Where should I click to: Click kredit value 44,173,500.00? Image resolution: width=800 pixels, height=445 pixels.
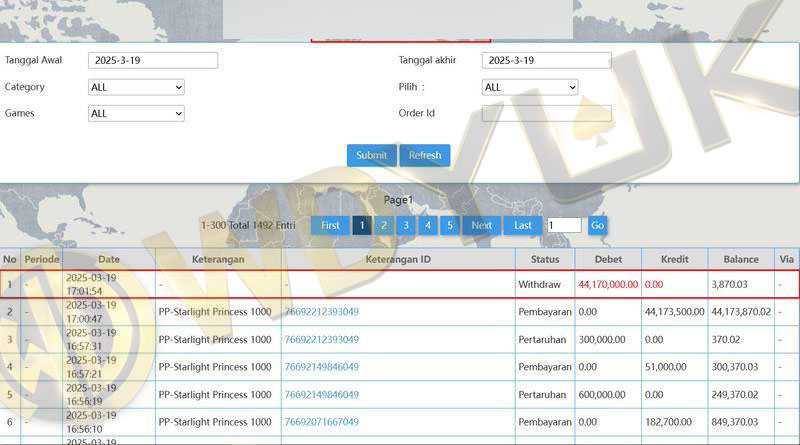674,312
